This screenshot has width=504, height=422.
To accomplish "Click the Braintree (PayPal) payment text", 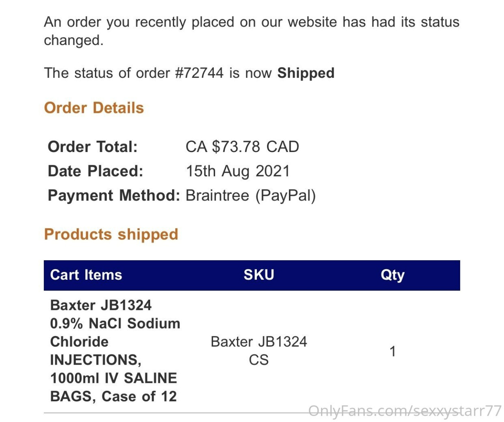I will click(x=250, y=195).
